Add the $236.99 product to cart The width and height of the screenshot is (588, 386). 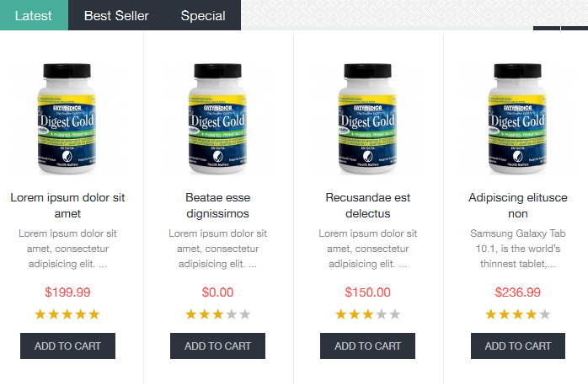point(518,346)
